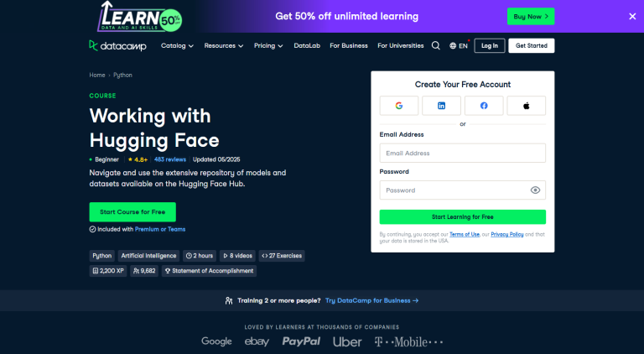
Task: Open the Privacy Policy link
Action: tap(507, 235)
